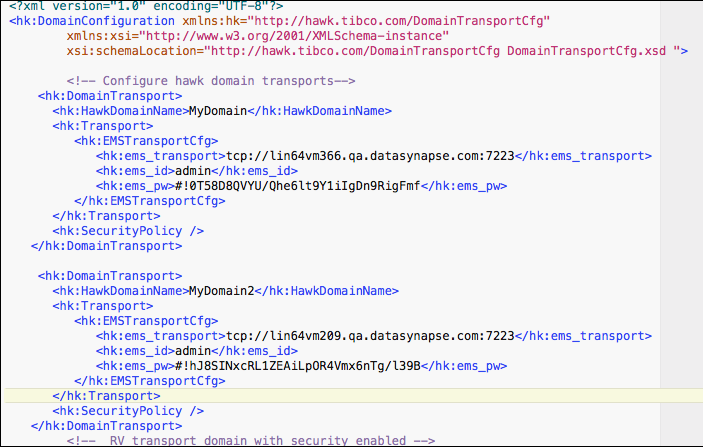Click the ems_pw value starting with #!0T58D8QVYU
This screenshot has width=703, height=447.
(298, 186)
